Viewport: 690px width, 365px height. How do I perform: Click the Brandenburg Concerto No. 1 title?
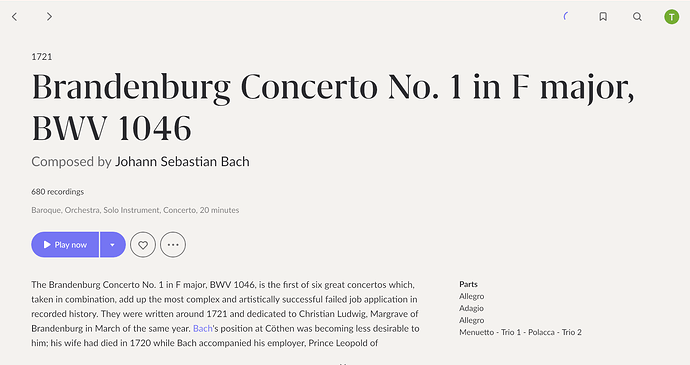(333, 107)
